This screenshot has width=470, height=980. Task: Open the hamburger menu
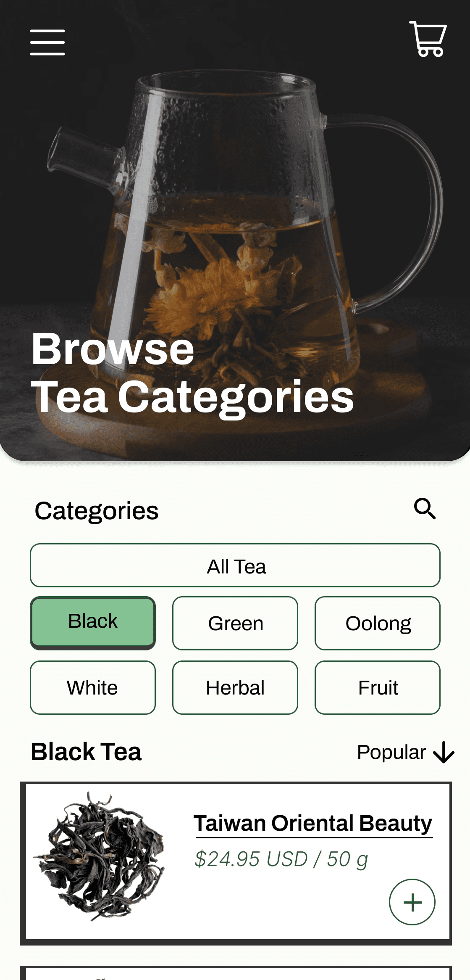[47, 42]
